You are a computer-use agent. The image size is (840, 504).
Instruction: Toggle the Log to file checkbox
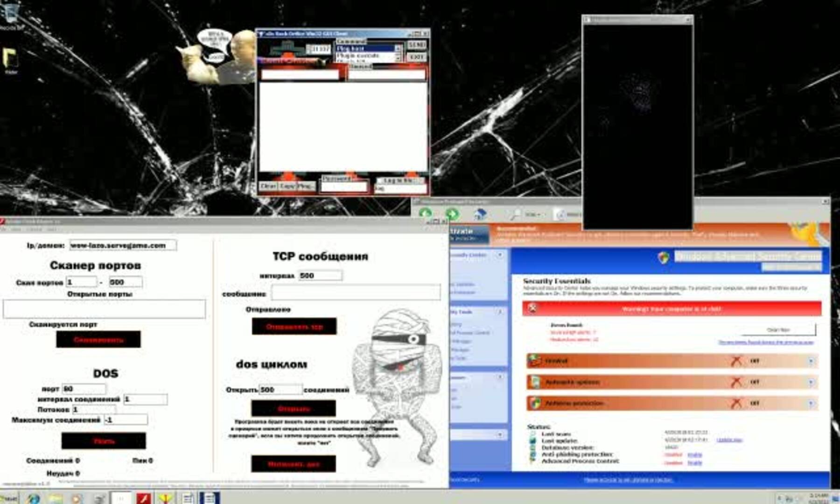click(380, 181)
